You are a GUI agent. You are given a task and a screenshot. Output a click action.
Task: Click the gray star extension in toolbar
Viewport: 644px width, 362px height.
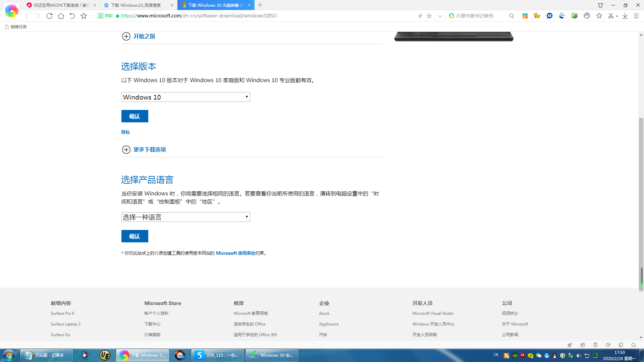599,16
